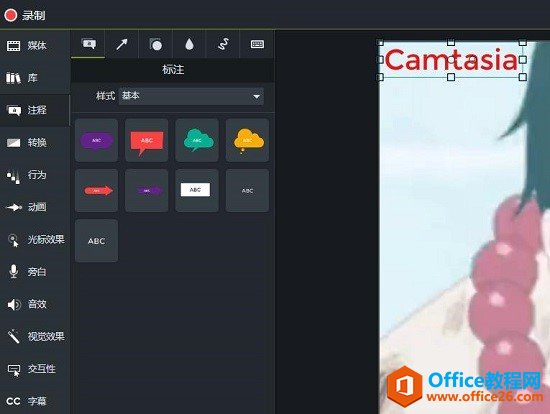Click the bottom-left corner handle of text box
550x414 pixels.
380,77
